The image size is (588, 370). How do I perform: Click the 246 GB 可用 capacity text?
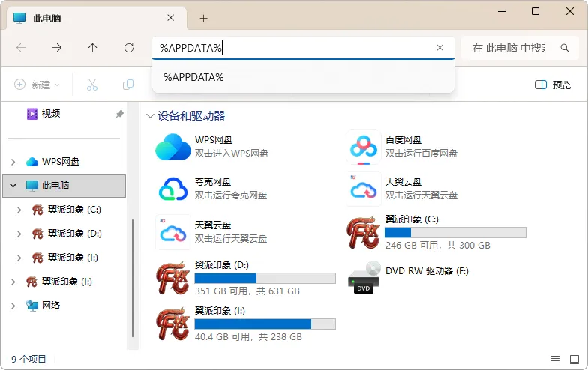[438, 246]
